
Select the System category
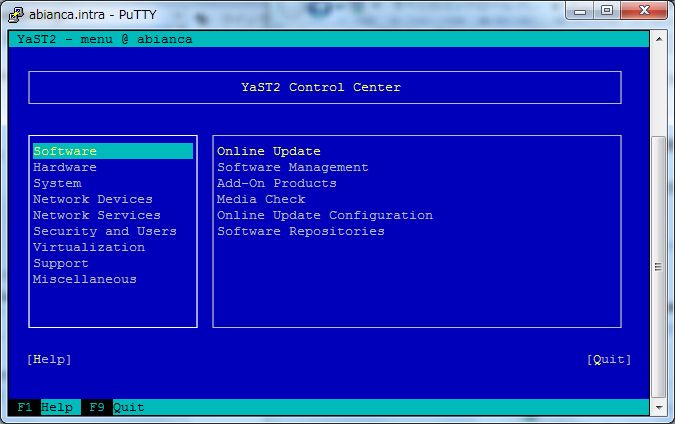click(x=57, y=183)
